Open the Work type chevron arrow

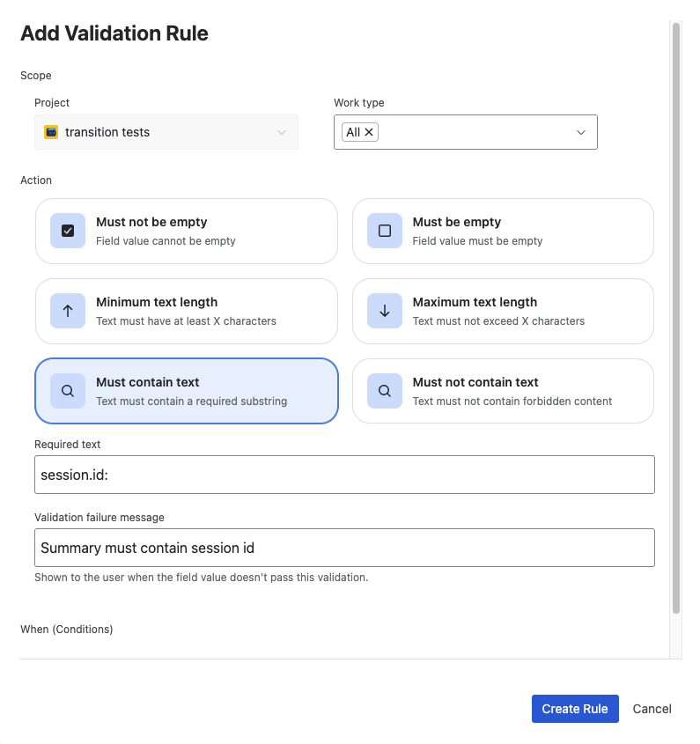click(x=581, y=131)
